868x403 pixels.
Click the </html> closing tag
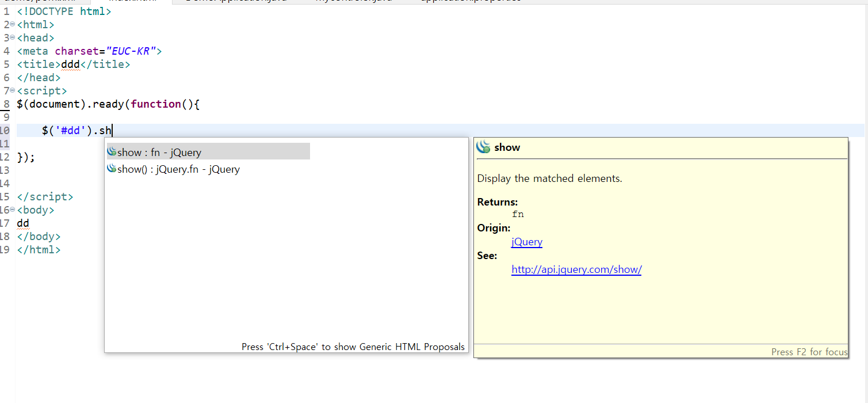(x=39, y=249)
